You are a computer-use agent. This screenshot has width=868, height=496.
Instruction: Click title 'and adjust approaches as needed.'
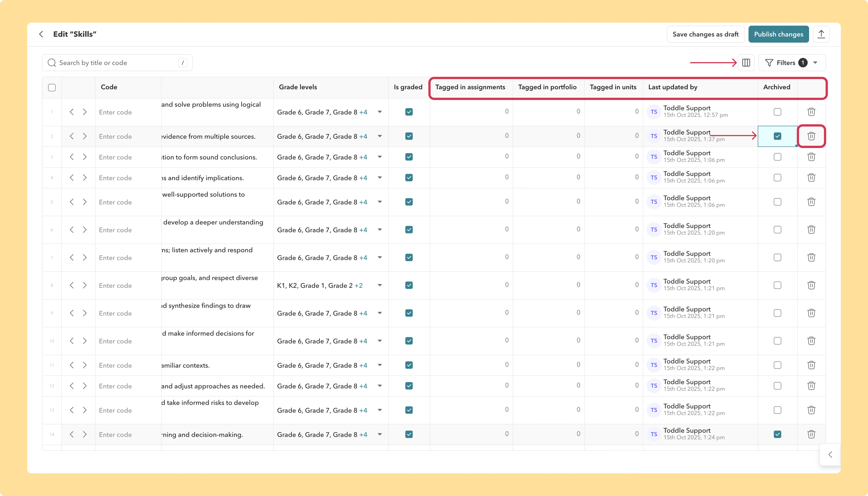click(x=213, y=386)
